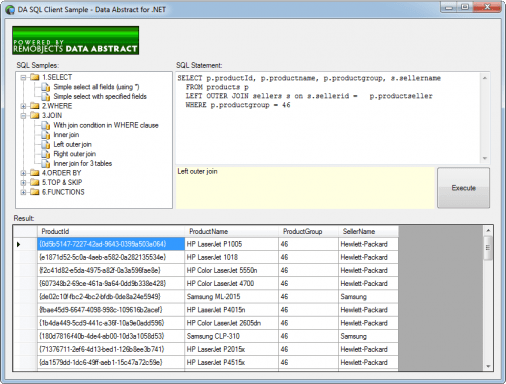
Task: Sort by the ProductId column header
Action: (x=111, y=231)
